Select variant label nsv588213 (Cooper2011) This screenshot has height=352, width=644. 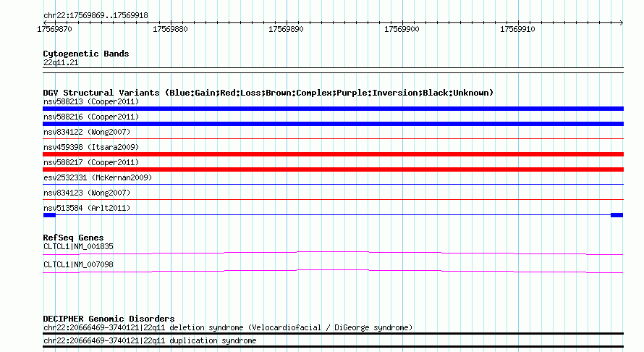pyautogui.click(x=91, y=101)
